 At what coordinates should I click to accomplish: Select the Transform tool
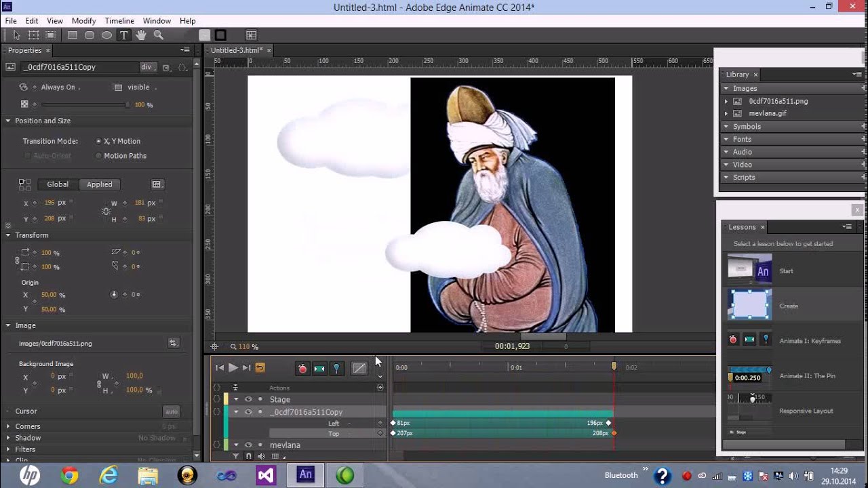point(34,35)
